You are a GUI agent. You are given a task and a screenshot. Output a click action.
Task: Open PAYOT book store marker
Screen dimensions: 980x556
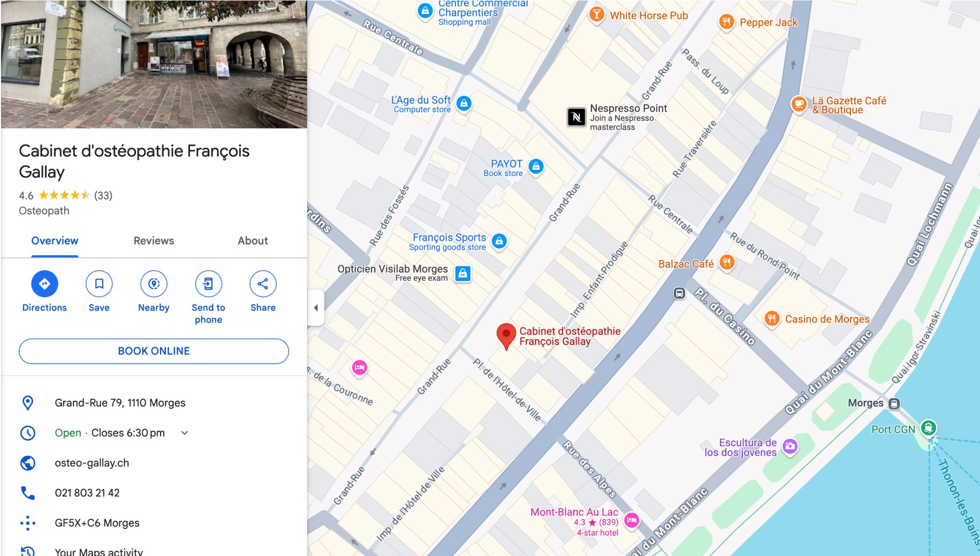click(536, 167)
